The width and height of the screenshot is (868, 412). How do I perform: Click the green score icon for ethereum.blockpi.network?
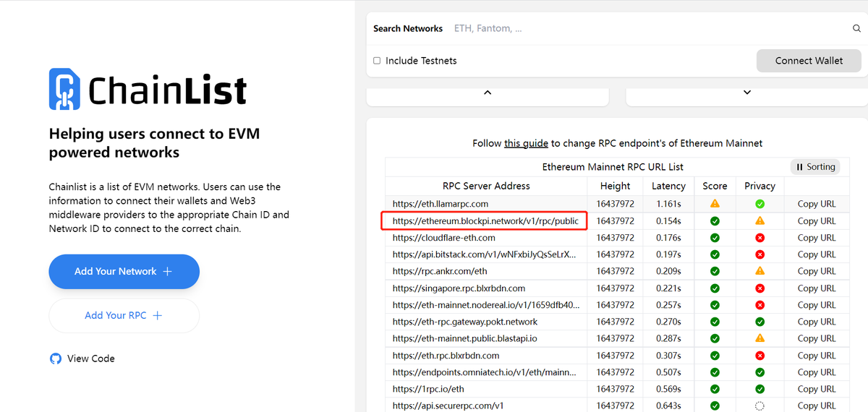coord(715,221)
